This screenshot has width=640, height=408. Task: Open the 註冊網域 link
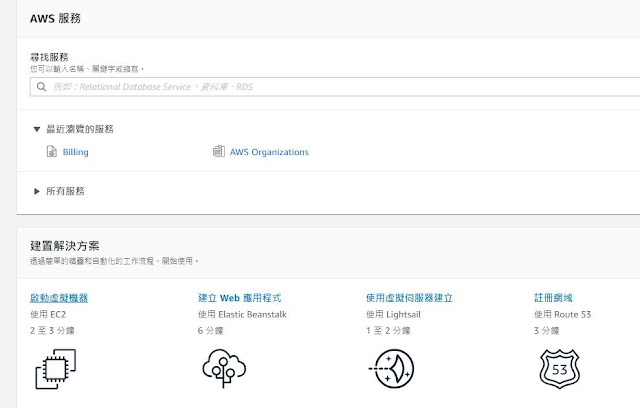(x=553, y=298)
